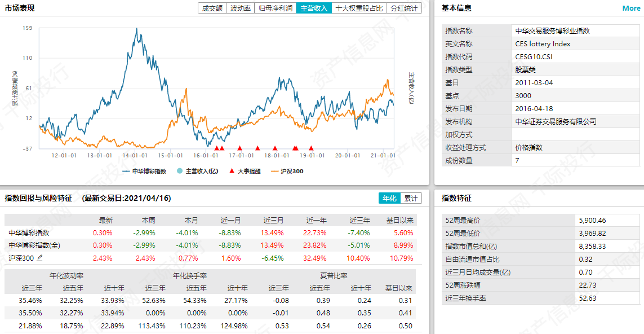
Task: Switch to the 成交额 tab
Action: coord(212,8)
